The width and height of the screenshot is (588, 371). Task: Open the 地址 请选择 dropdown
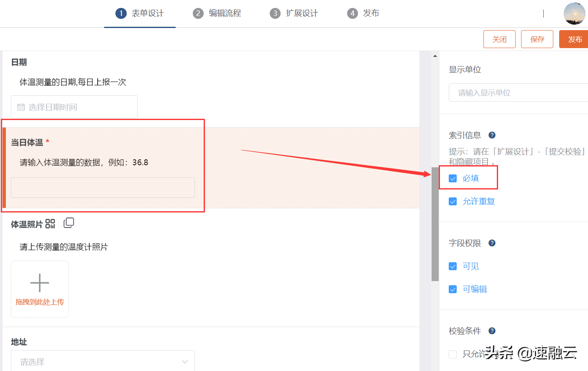(x=103, y=361)
